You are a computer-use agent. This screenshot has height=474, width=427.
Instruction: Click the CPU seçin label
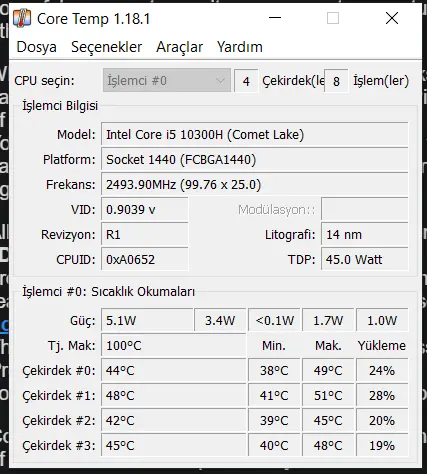coord(44,81)
